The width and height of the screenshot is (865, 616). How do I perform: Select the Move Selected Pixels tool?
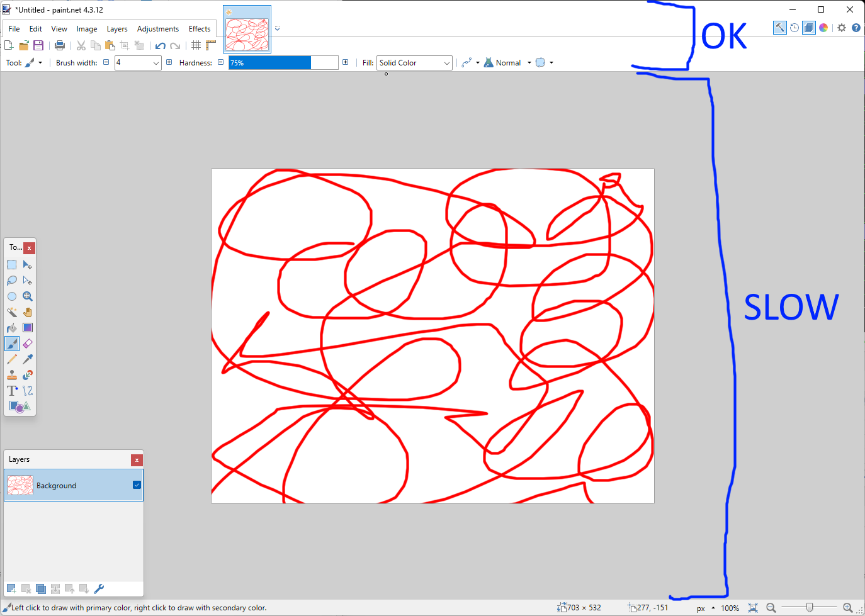pyautogui.click(x=28, y=265)
